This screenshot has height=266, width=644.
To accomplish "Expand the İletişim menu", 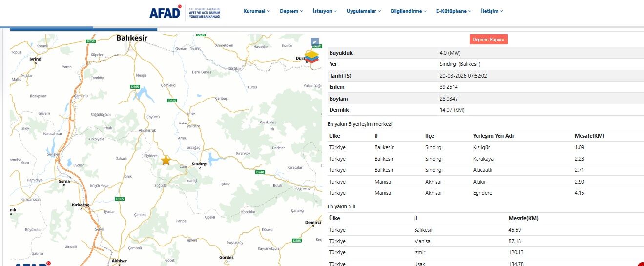I will 492,11.
